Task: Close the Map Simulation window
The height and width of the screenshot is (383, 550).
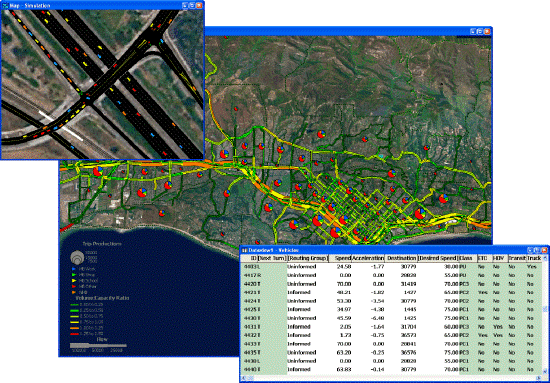Action: 199,5
